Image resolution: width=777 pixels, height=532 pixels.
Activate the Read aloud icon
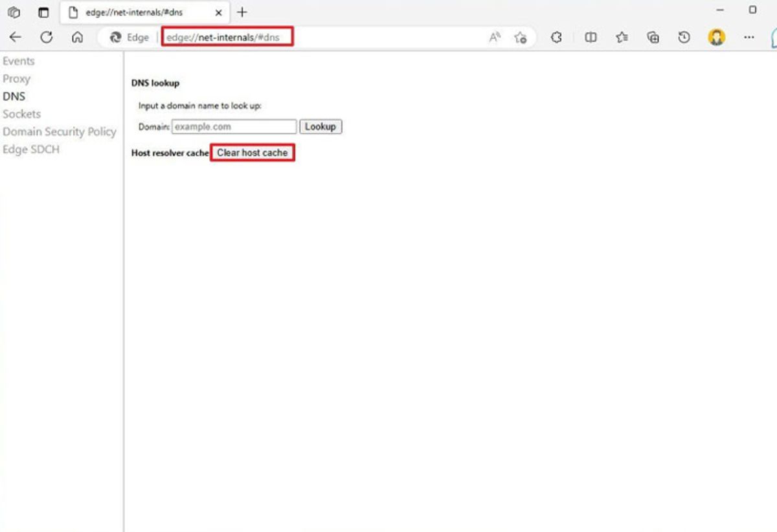point(494,38)
